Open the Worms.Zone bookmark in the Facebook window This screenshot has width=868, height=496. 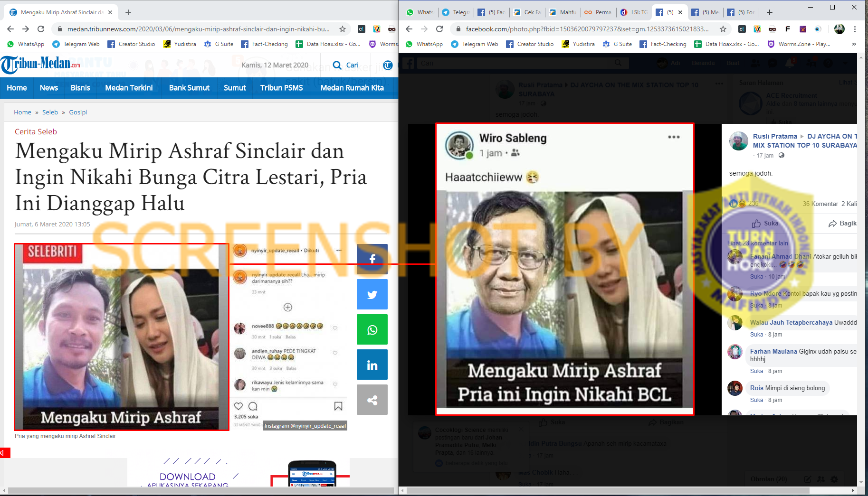(799, 44)
